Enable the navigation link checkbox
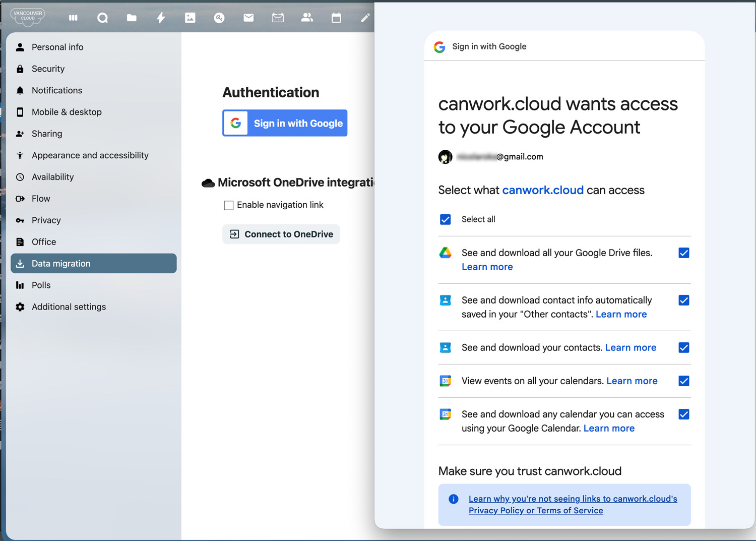756x541 pixels. click(229, 205)
